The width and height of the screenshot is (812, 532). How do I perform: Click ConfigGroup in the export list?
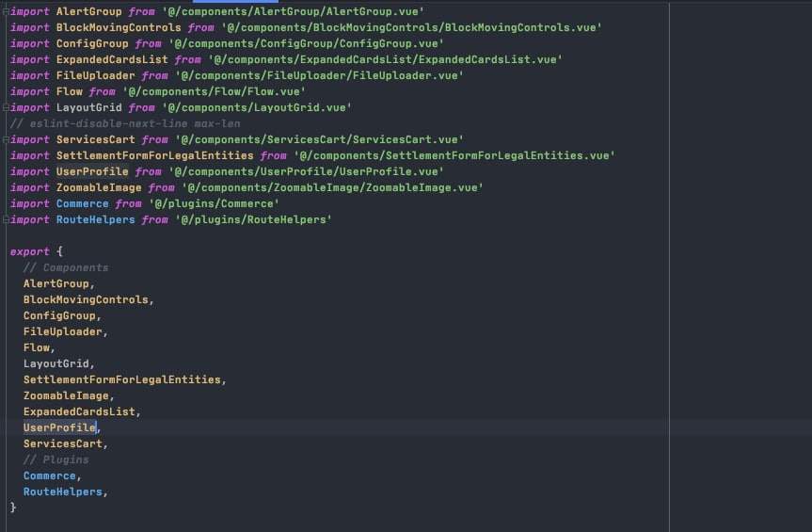pos(59,316)
